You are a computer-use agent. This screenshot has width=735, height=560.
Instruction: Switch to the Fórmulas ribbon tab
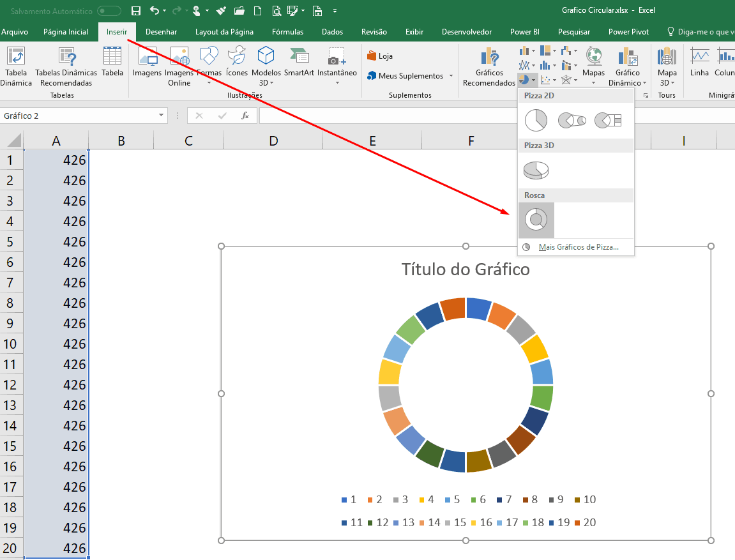click(x=287, y=31)
